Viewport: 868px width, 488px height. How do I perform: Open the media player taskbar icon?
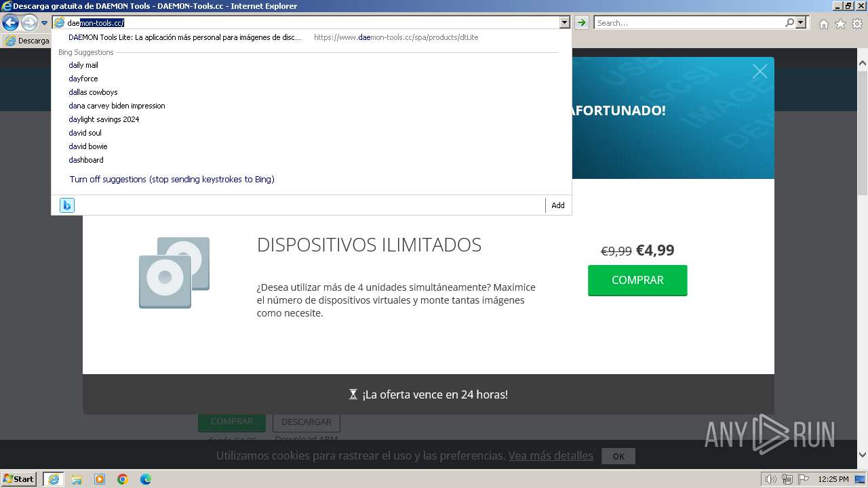point(100,479)
